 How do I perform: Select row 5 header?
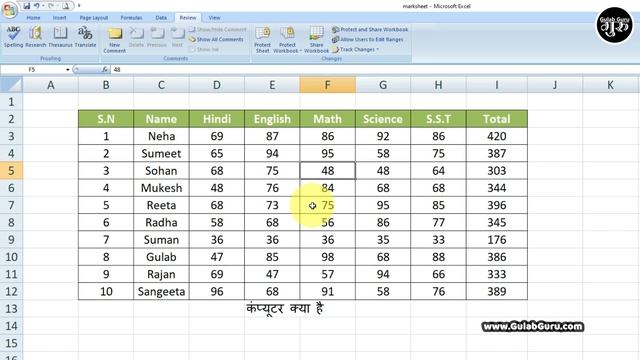click(x=11, y=171)
